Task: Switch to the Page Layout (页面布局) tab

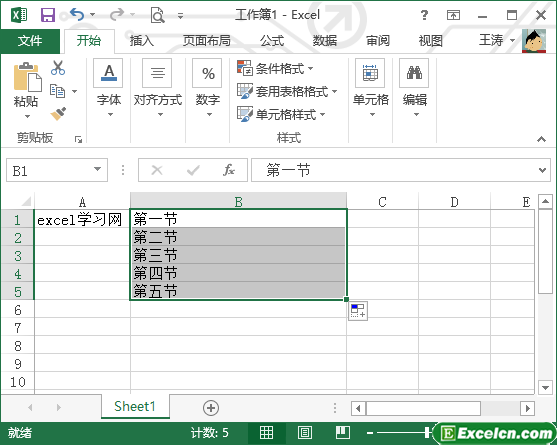Action: [206, 41]
